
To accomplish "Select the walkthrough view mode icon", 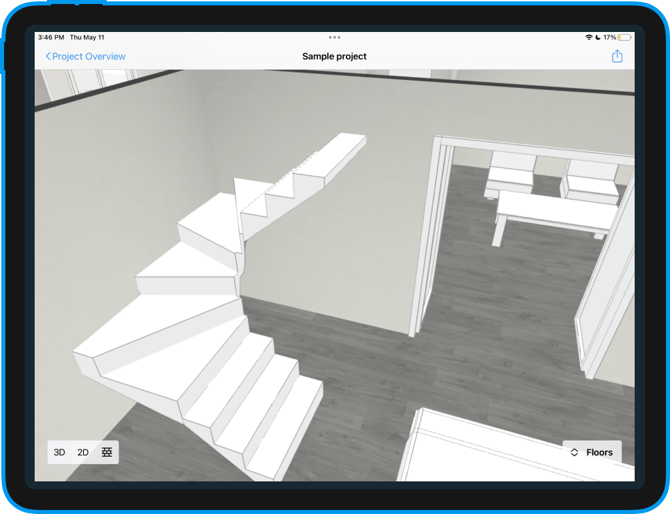I will pyautogui.click(x=107, y=452).
